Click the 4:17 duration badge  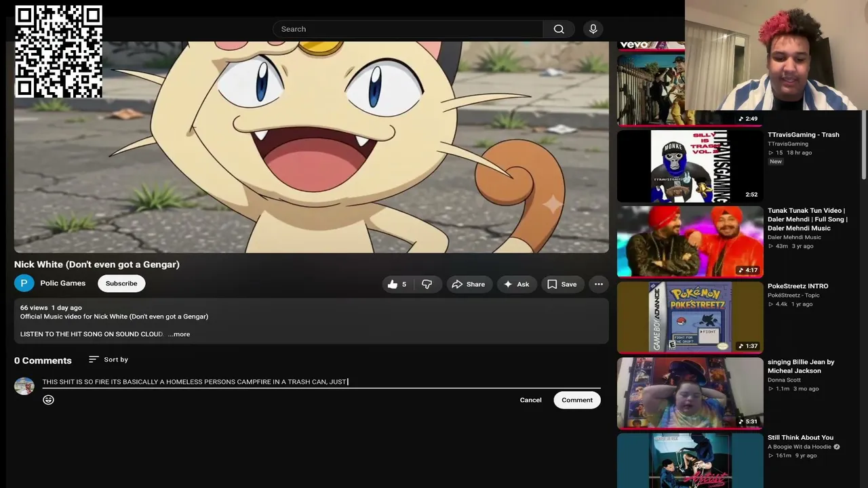pyautogui.click(x=749, y=270)
